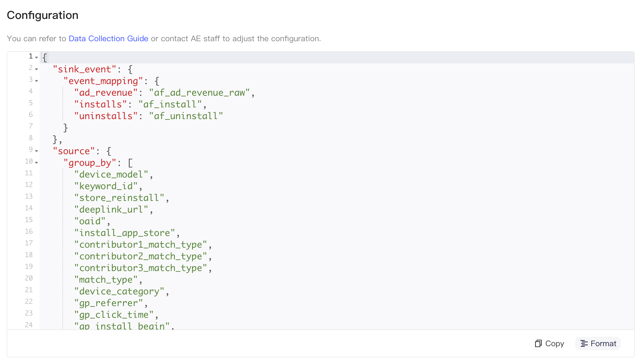This screenshot has height=364, width=642.
Task: Click the "oaid" entry
Action: 90,221
